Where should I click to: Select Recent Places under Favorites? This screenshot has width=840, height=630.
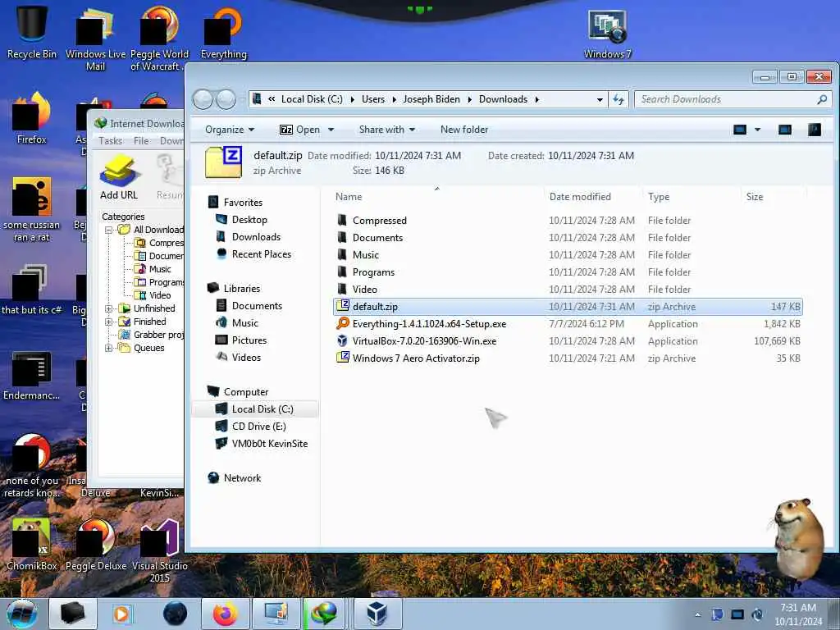pyautogui.click(x=262, y=254)
